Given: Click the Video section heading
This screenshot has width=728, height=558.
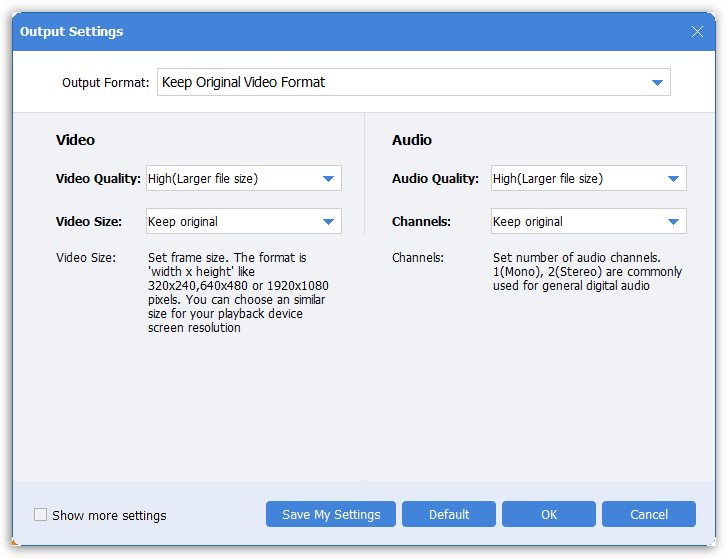Looking at the screenshot, I should pyautogui.click(x=75, y=140).
